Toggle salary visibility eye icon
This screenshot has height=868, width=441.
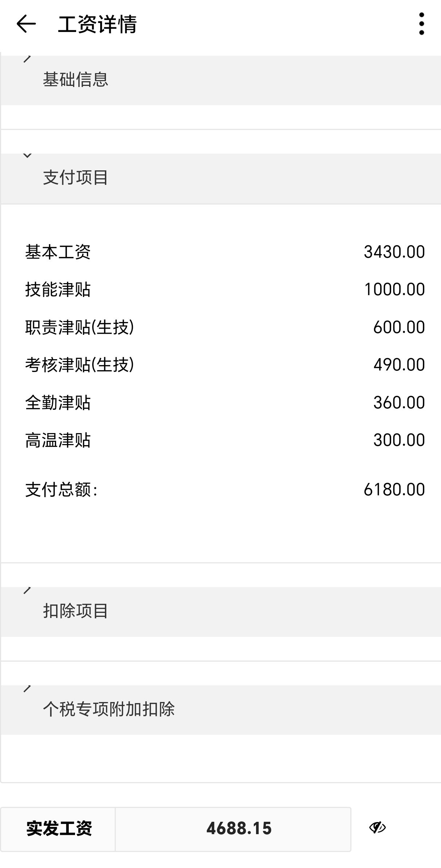coord(377,828)
